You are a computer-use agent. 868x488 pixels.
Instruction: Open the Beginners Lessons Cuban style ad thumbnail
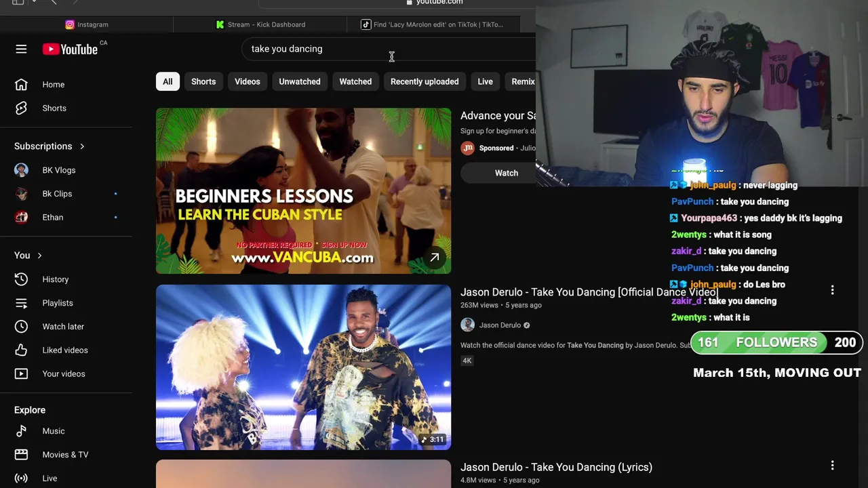(303, 191)
